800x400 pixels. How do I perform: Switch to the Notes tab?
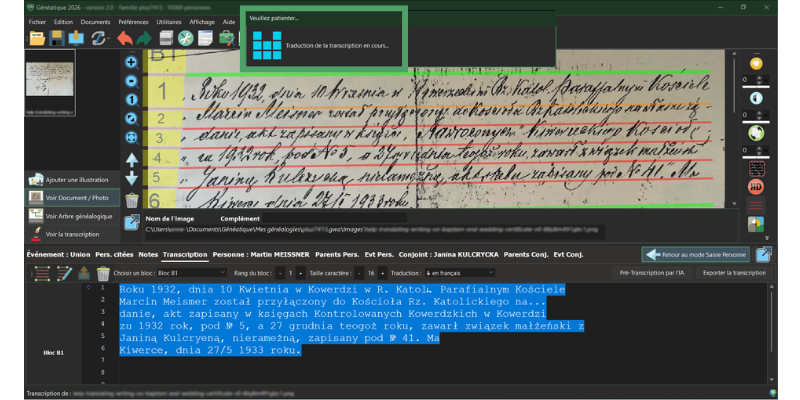coord(148,254)
